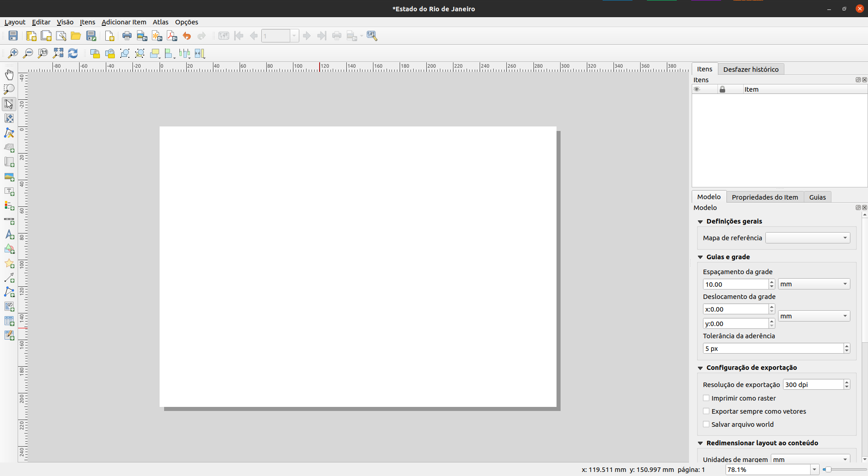Open the Editar menu
The image size is (868, 476).
(x=41, y=22)
